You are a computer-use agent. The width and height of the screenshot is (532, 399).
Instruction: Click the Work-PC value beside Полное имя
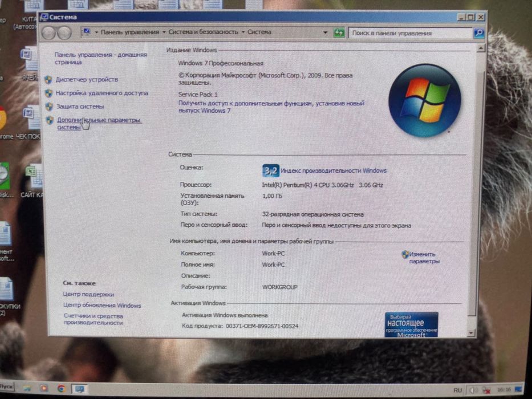pyautogui.click(x=274, y=264)
